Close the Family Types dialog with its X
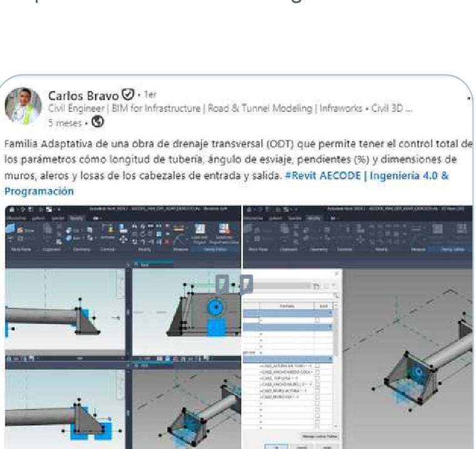 (336, 274)
